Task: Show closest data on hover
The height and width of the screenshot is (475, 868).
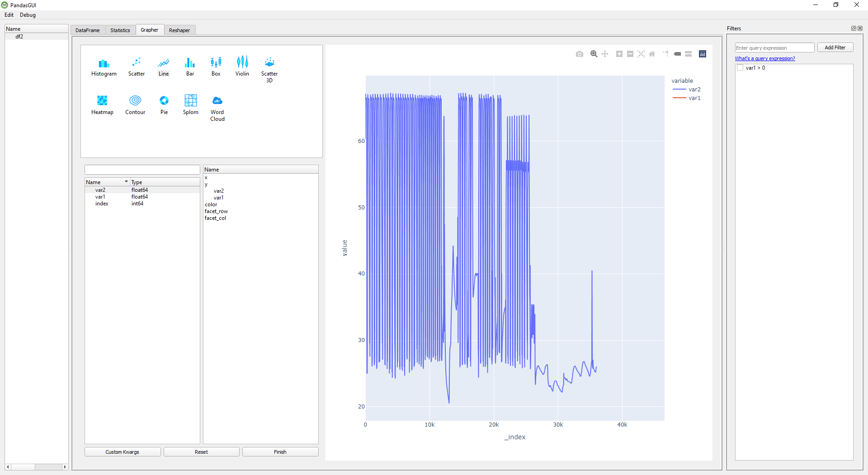Action: coord(677,54)
